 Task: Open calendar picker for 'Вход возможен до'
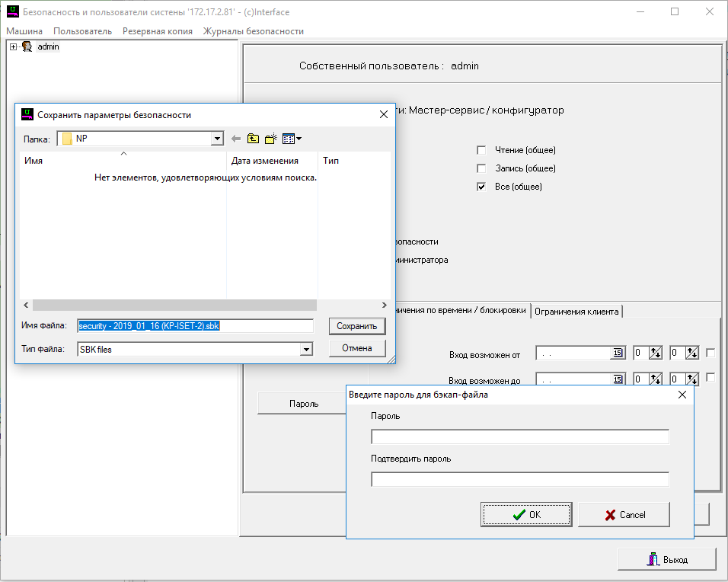618,379
